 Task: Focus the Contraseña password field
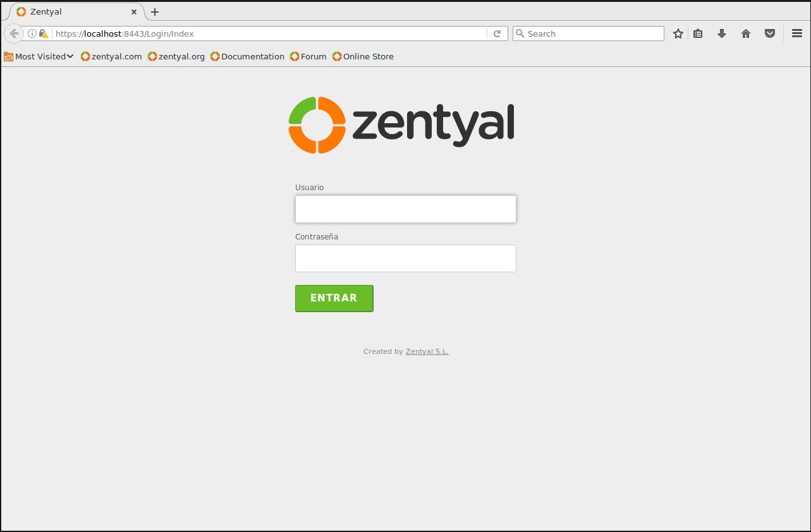tap(406, 258)
